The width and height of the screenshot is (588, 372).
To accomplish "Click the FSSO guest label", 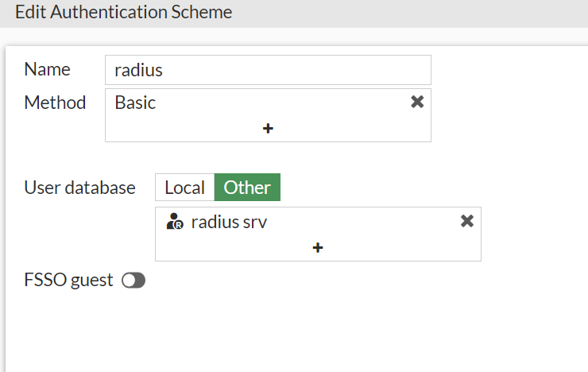I will (x=69, y=280).
